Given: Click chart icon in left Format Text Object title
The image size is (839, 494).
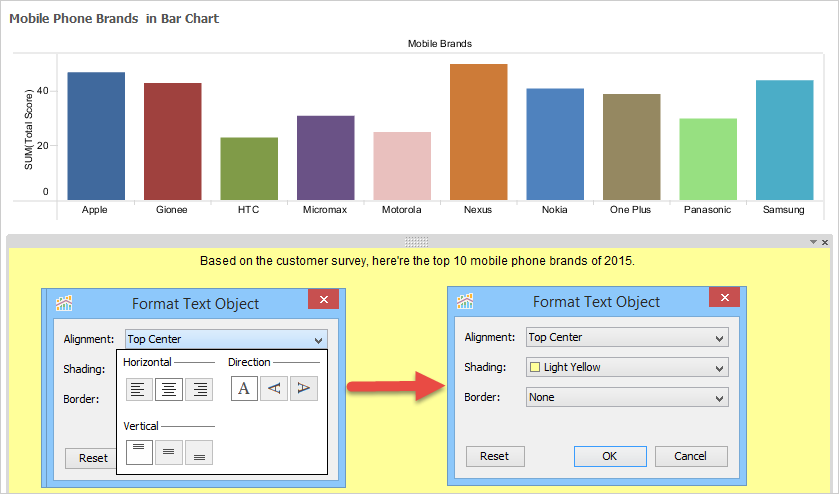Looking at the screenshot, I should coord(64,303).
